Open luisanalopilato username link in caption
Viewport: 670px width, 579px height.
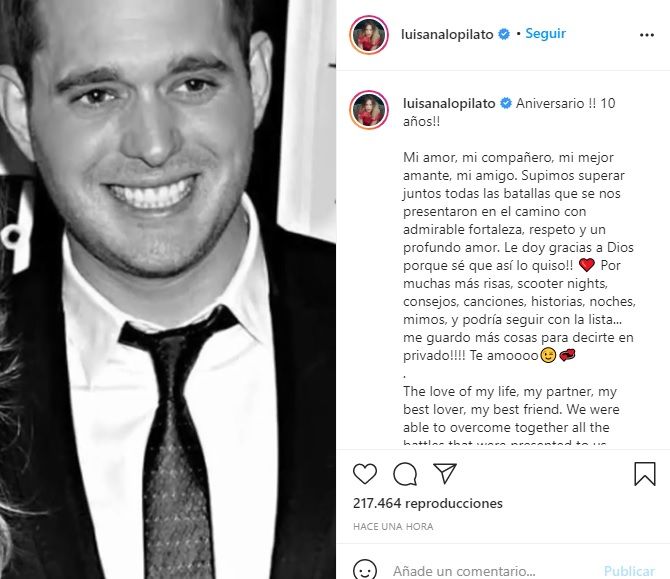point(449,103)
